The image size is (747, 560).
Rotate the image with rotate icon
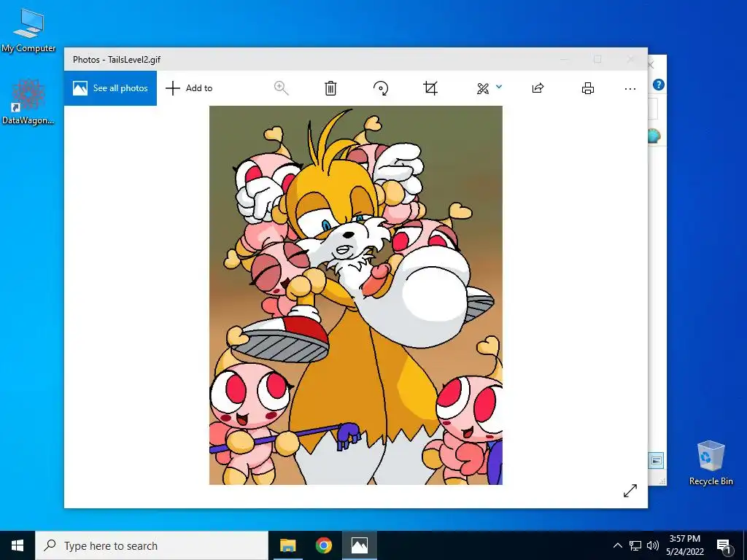tap(381, 88)
